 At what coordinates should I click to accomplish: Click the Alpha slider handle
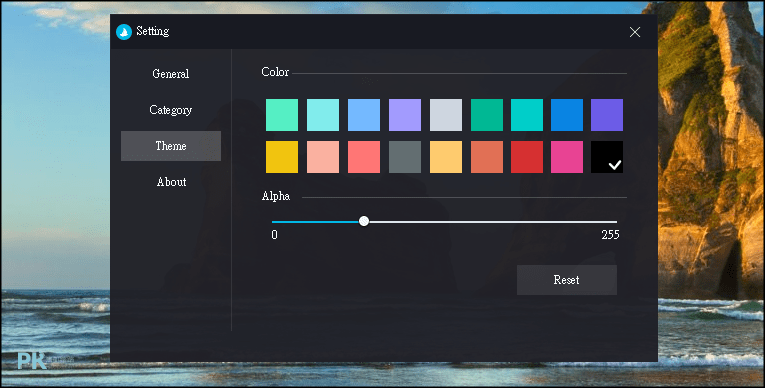click(x=364, y=222)
